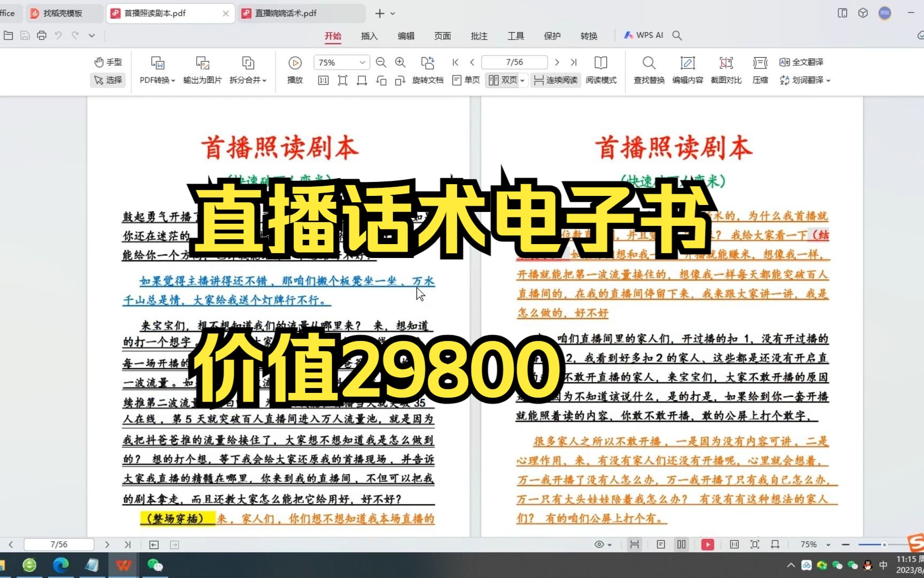Open the 编辑 ribbon tab
This screenshot has height=578, width=924.
click(x=406, y=36)
